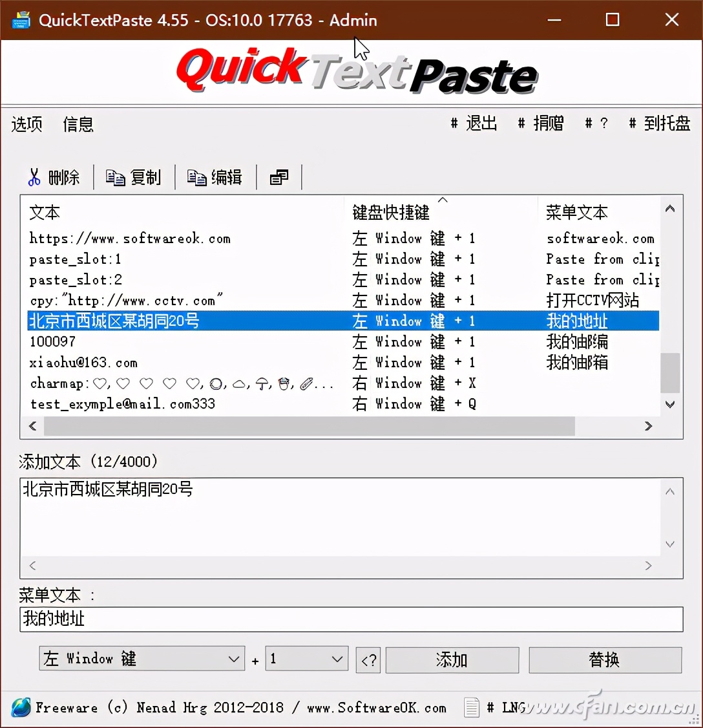Click the 添加文本 box scroll-up arrow
This screenshot has height=728, width=703.
tap(669, 491)
